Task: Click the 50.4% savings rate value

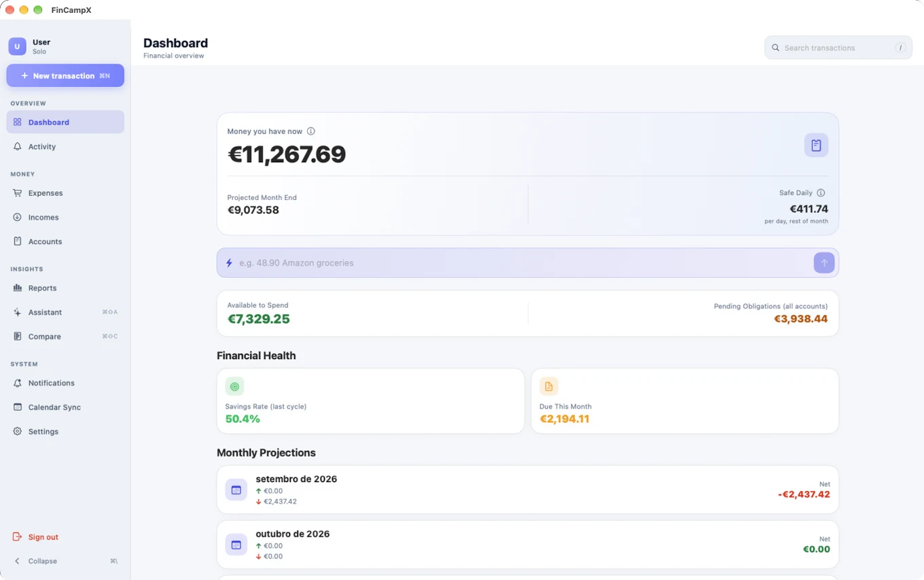Action: click(243, 419)
